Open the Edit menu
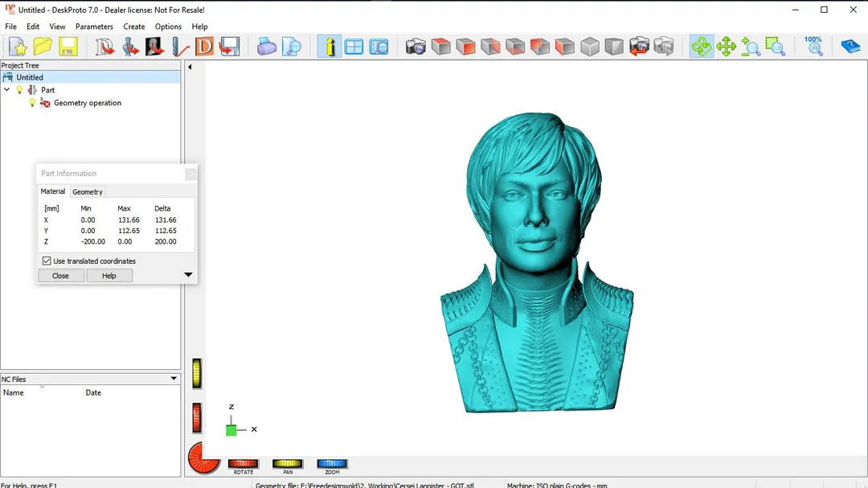Viewport: 868px width, 488px height. click(x=33, y=27)
